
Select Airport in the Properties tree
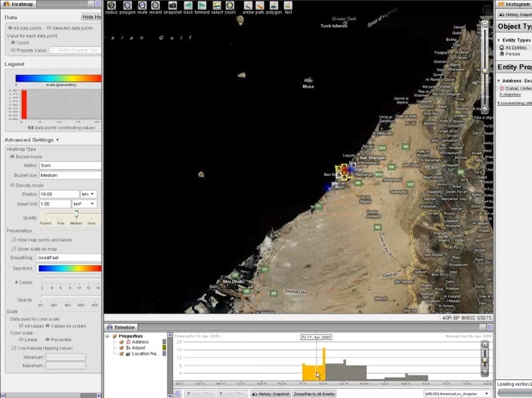tap(138, 347)
